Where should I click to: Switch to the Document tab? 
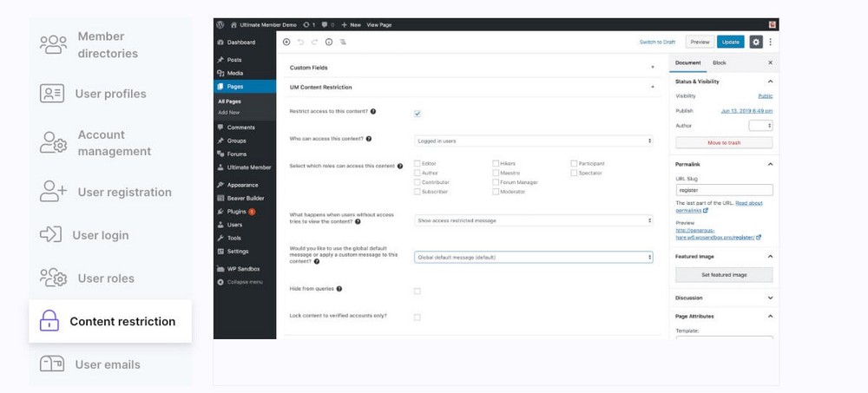[688, 63]
